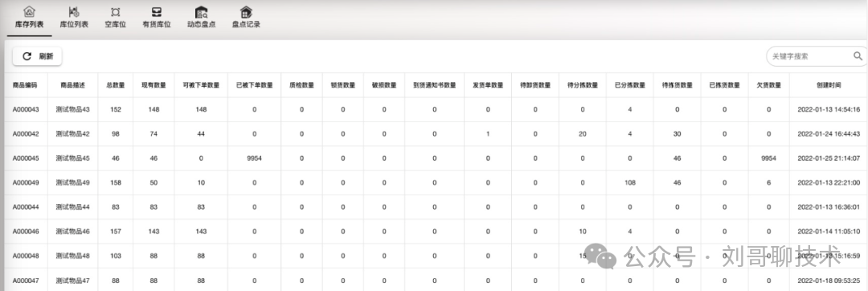The image size is (868, 291).
Task: Click the description 测试物品45
Action: (x=72, y=158)
